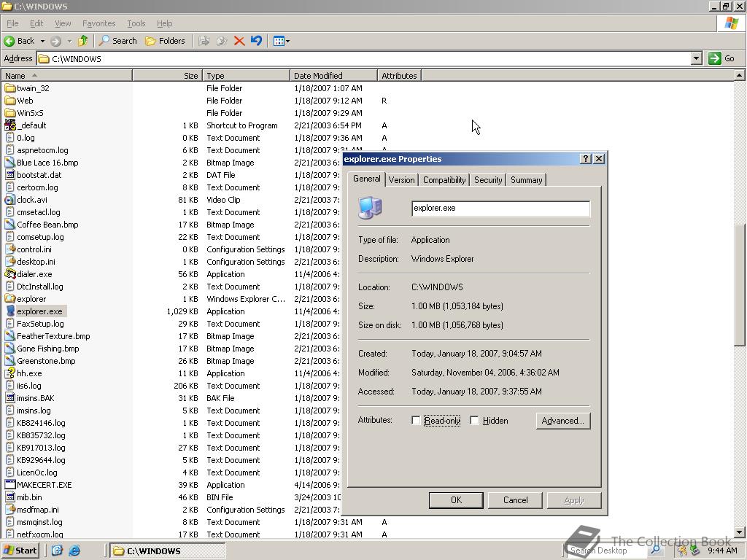
Task: Select the file named FaxSetup.log
Action: [41, 324]
